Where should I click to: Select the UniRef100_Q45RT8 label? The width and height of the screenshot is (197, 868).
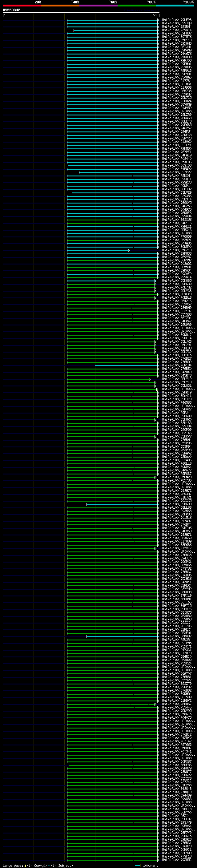(177, 375)
